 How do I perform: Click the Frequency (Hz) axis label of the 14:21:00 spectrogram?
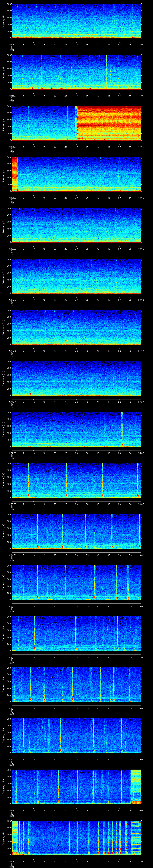[3, 379]
